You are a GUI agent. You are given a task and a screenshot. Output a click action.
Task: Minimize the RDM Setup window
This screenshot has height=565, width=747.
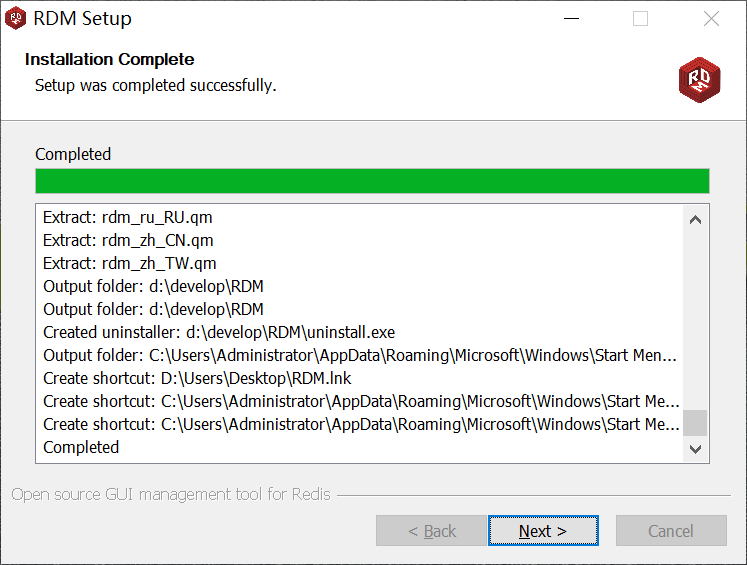pyautogui.click(x=572, y=18)
